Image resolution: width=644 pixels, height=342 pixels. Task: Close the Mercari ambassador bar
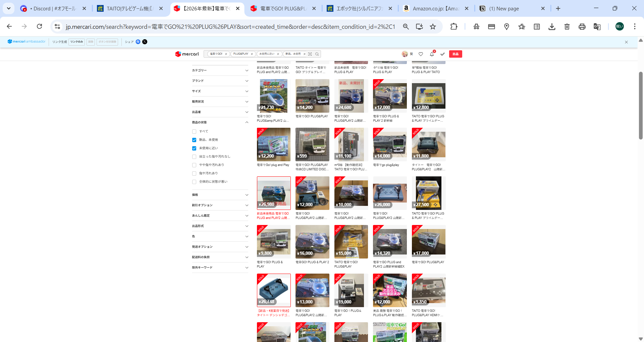coord(626,42)
